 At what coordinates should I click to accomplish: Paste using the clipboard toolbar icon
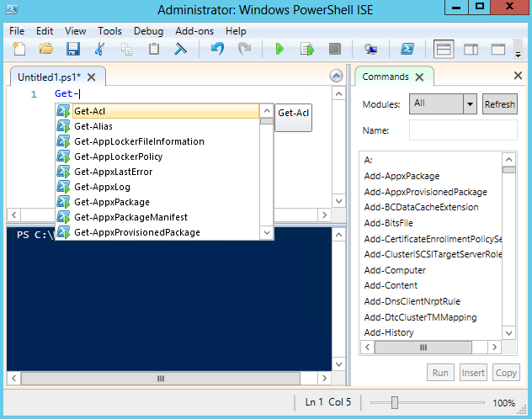coord(154,49)
